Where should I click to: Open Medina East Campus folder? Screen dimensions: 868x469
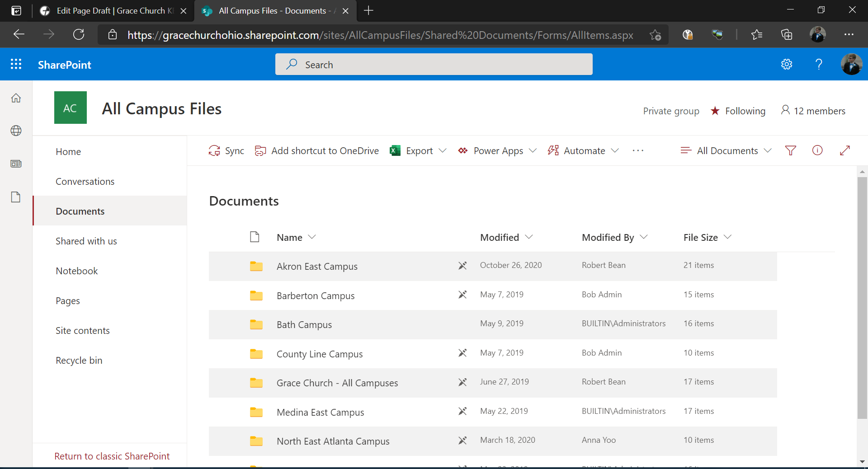[x=320, y=412]
